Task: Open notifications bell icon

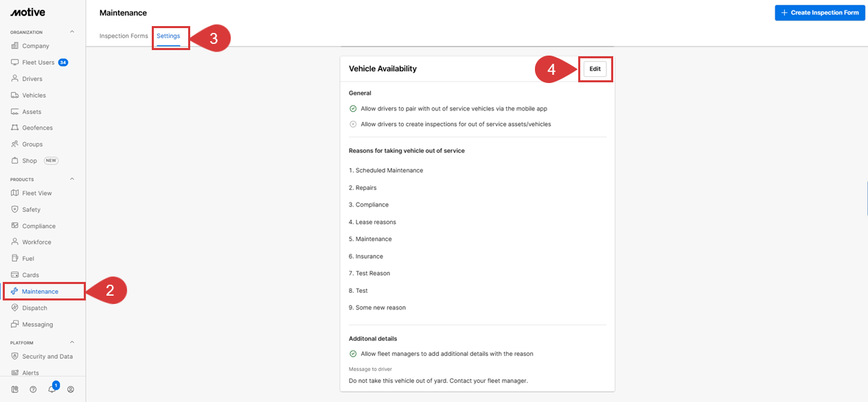Action: tap(52, 389)
